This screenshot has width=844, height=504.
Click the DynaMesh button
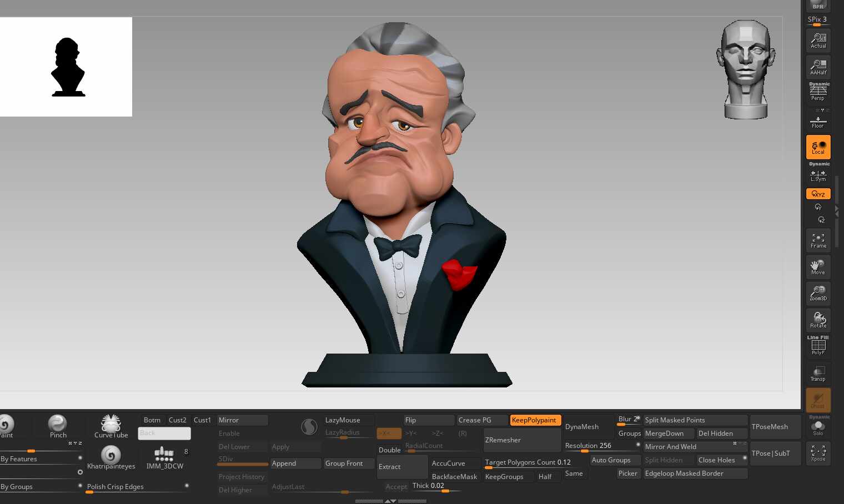[x=589, y=427]
